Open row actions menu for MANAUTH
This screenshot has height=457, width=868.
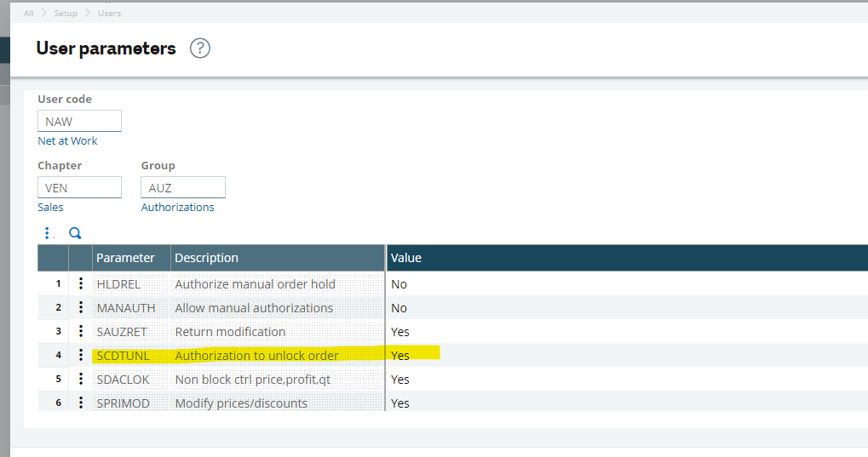[x=81, y=308]
